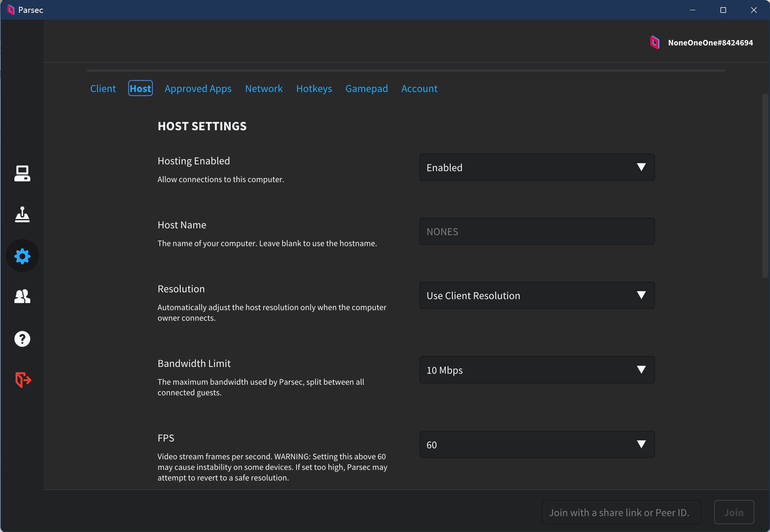Screen dimensions: 770x532
Task: Select the Host tab
Action: tap(141, 88)
